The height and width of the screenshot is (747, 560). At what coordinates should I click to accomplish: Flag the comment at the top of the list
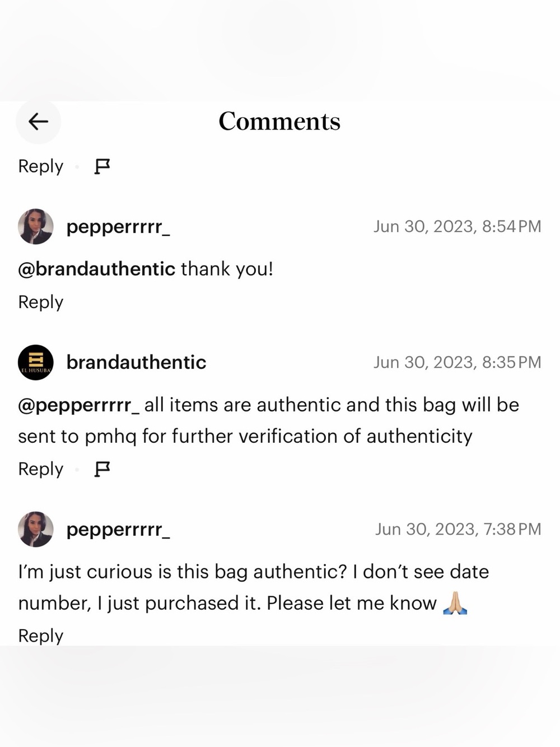pyautogui.click(x=102, y=166)
